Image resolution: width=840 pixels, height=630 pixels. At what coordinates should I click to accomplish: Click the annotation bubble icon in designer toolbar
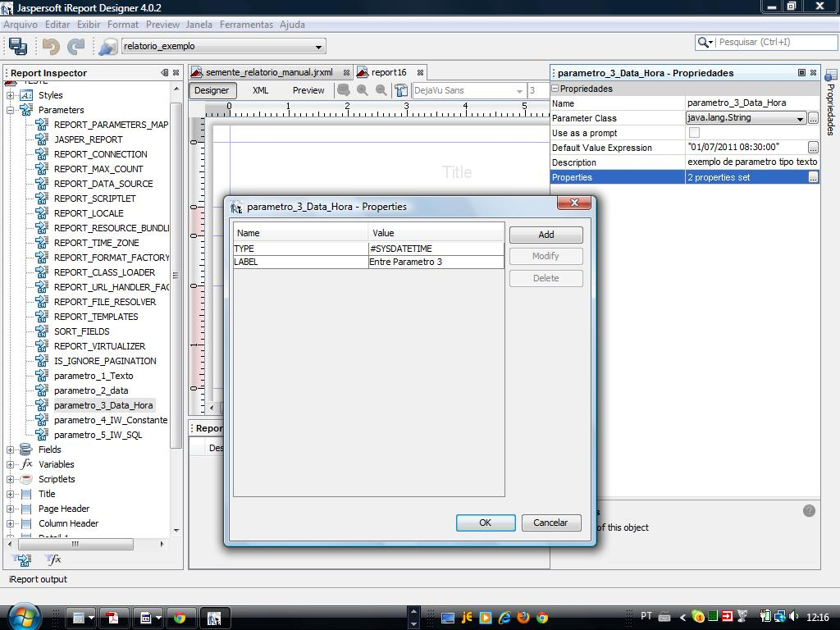click(344, 90)
